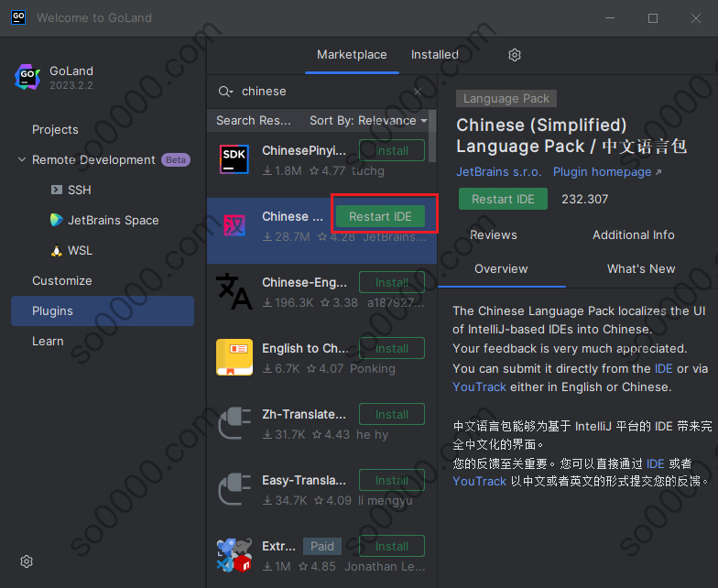The height and width of the screenshot is (588, 718).
Task: Select SSH under Remote Development
Action: tap(79, 191)
